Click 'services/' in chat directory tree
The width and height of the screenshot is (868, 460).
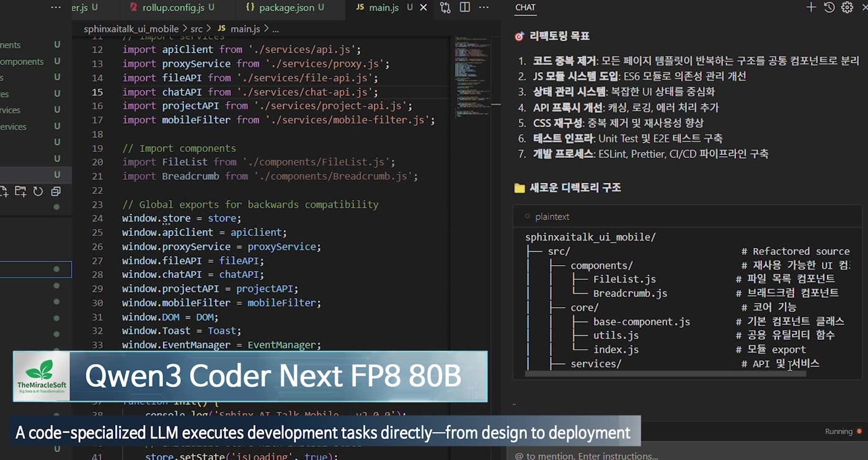click(596, 364)
